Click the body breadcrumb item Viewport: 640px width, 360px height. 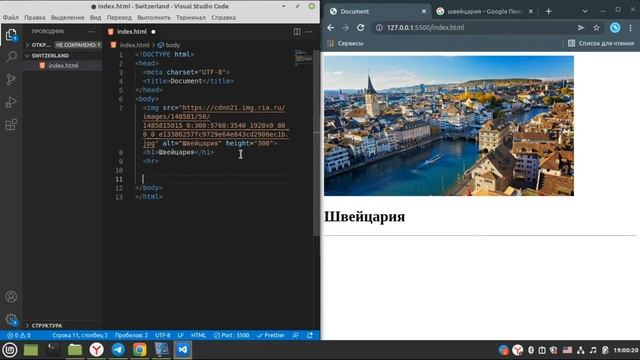[169, 45]
